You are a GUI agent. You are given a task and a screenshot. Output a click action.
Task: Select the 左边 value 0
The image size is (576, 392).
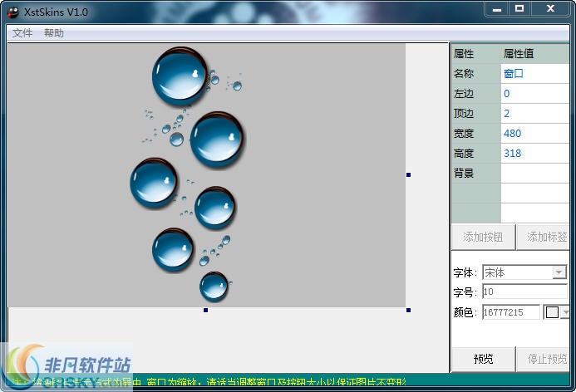coord(535,93)
